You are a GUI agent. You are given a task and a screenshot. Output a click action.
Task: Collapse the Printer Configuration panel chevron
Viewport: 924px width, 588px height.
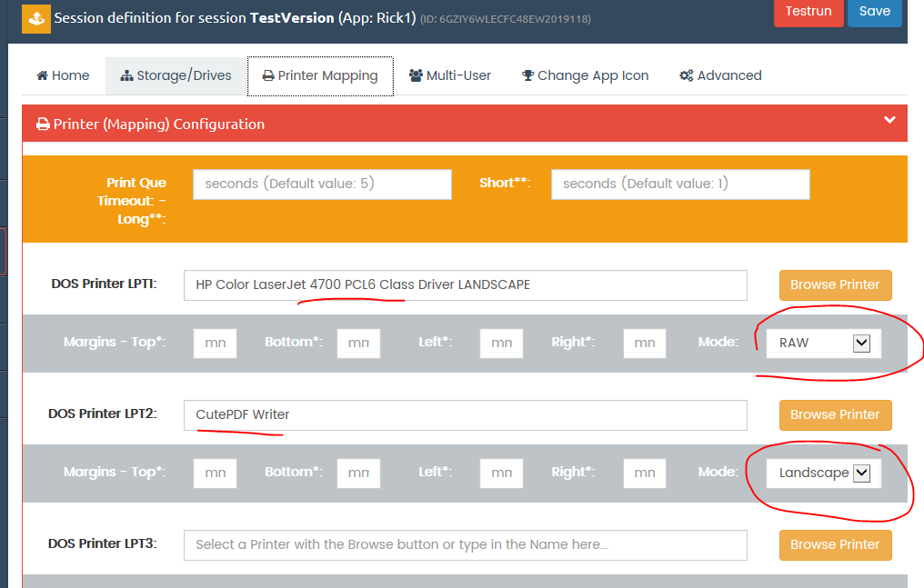[x=889, y=120]
